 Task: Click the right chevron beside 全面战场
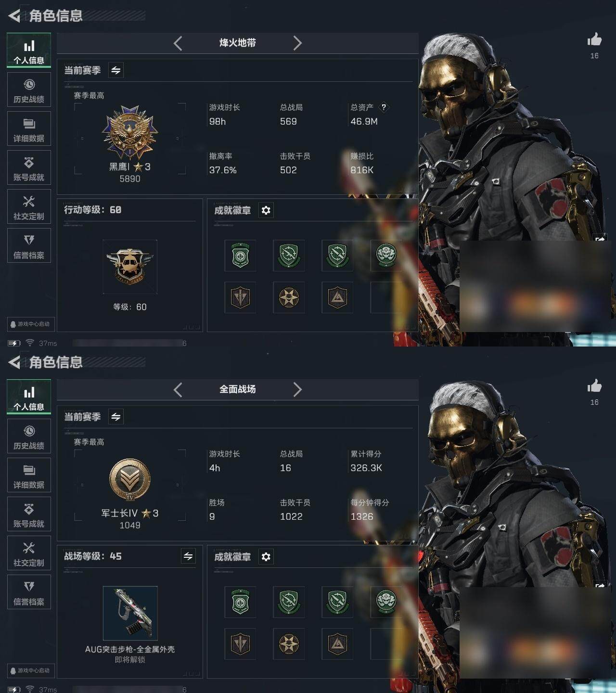tap(297, 390)
